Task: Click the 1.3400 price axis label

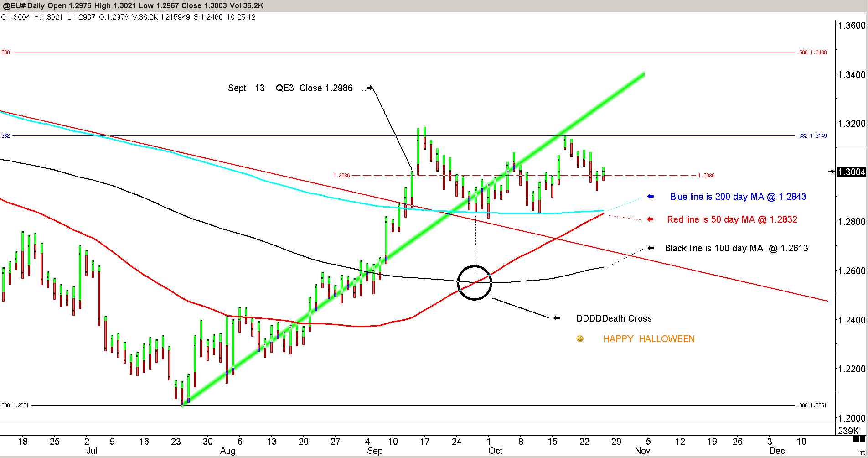Action: [x=852, y=74]
